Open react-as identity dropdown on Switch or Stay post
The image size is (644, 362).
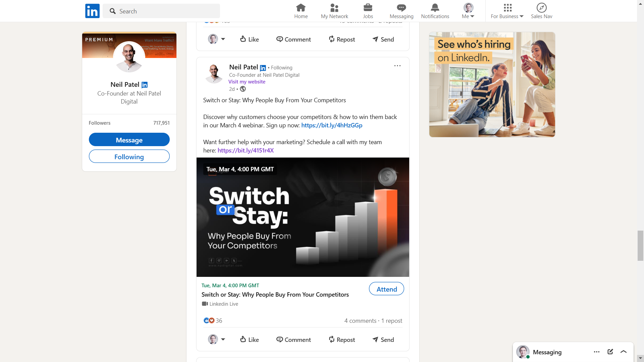point(217,339)
